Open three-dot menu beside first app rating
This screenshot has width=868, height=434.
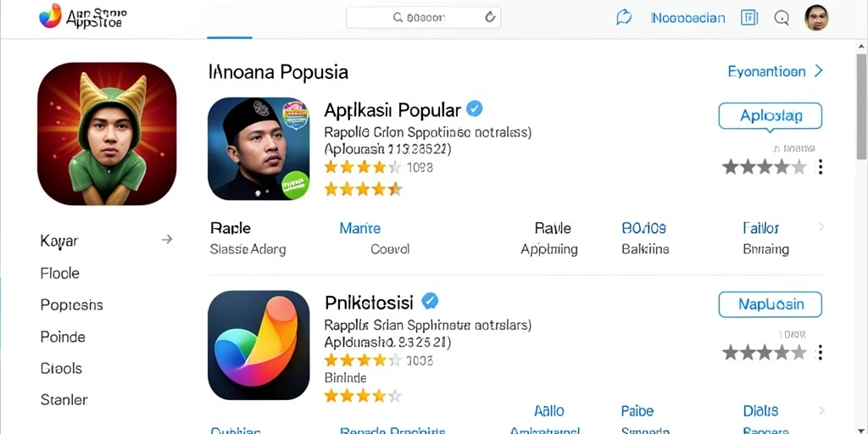pos(821,167)
